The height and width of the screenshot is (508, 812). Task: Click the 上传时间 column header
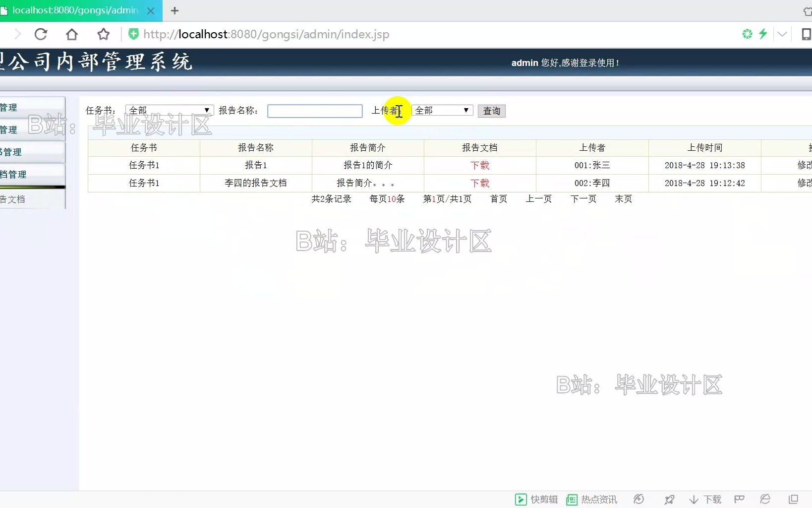(705, 148)
